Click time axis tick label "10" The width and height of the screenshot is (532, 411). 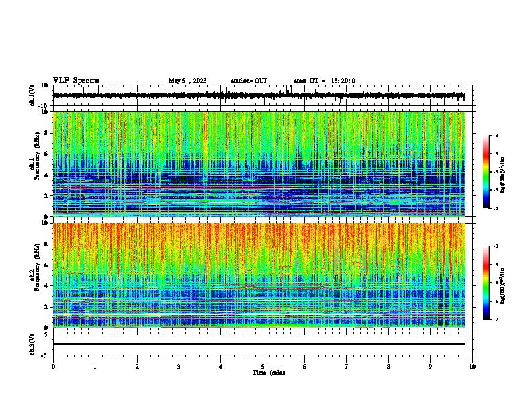472,367
